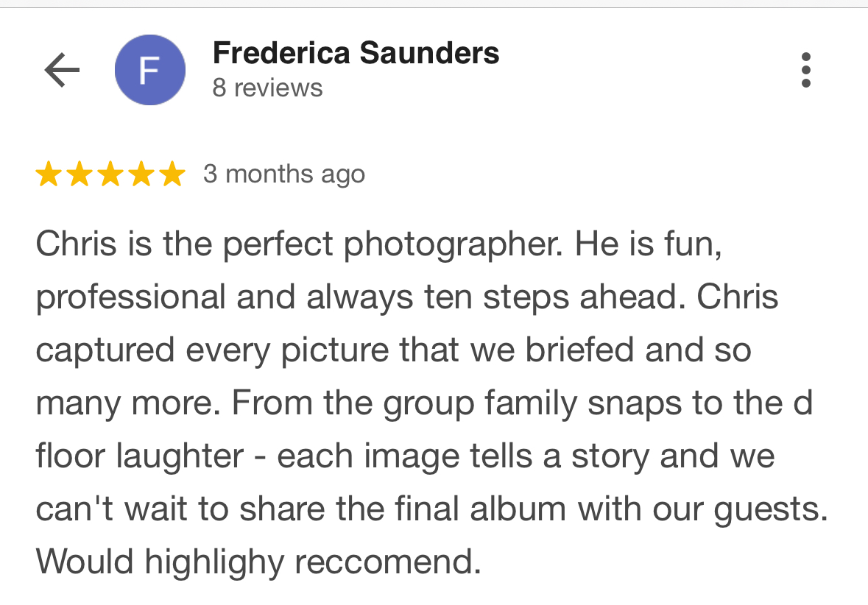
Task: Click the '8 reviews' count text
Action: click(267, 88)
